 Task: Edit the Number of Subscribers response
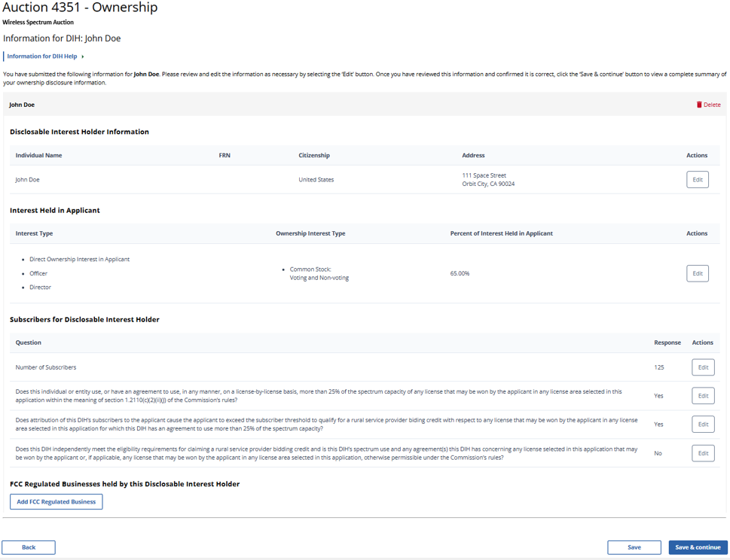click(702, 367)
